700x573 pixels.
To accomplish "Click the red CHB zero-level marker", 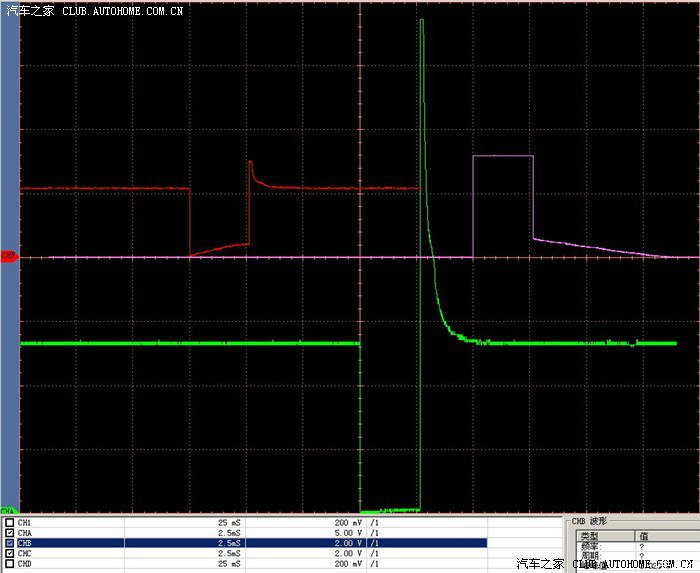I will [9, 256].
